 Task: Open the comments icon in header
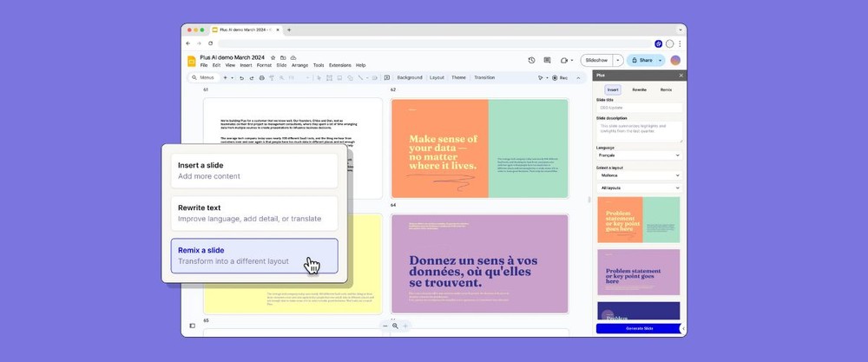(x=547, y=61)
